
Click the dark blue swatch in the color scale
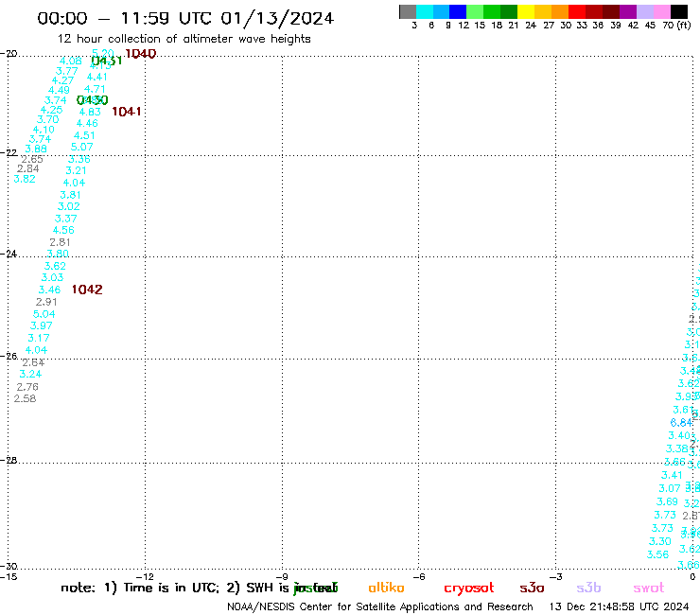coord(458,11)
